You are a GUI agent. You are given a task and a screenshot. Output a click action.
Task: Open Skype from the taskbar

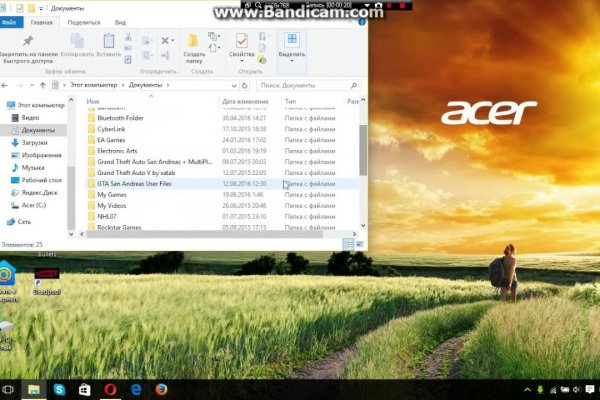coord(59,388)
